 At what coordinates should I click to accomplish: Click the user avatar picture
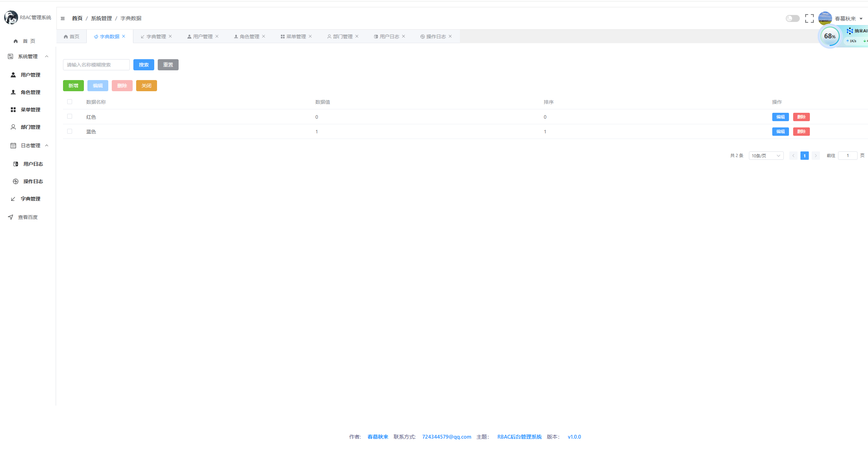pos(824,18)
